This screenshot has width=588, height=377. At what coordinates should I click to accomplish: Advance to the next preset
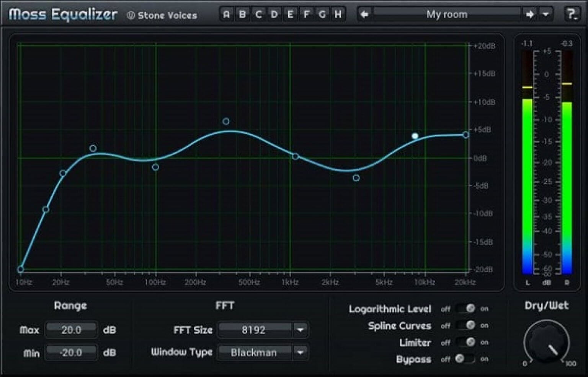click(530, 14)
